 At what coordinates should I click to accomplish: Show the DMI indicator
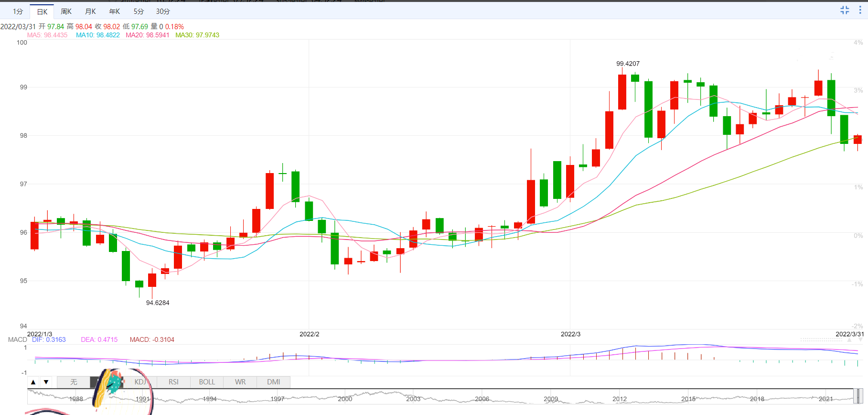tap(274, 382)
